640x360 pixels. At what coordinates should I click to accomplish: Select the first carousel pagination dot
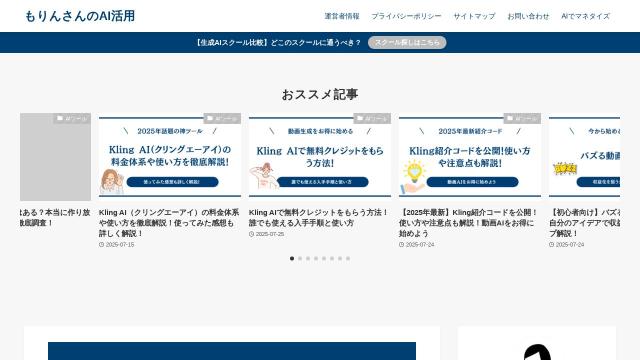292,258
